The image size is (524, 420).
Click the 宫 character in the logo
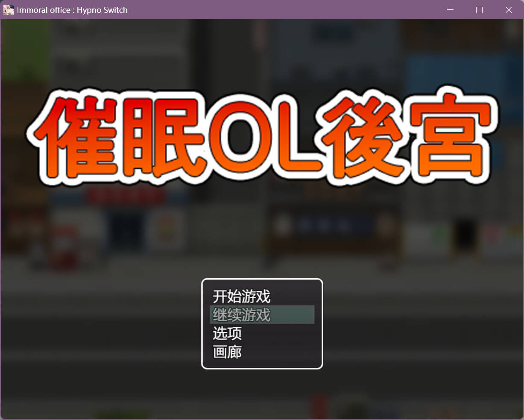pos(448,137)
